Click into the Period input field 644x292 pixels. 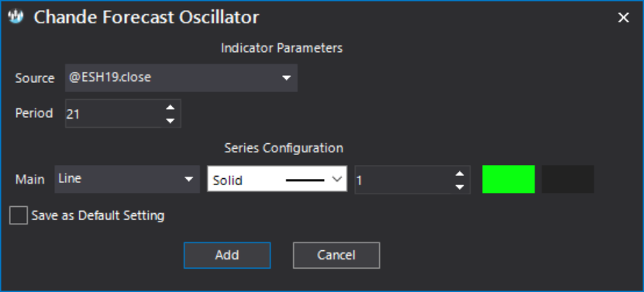pos(115,114)
